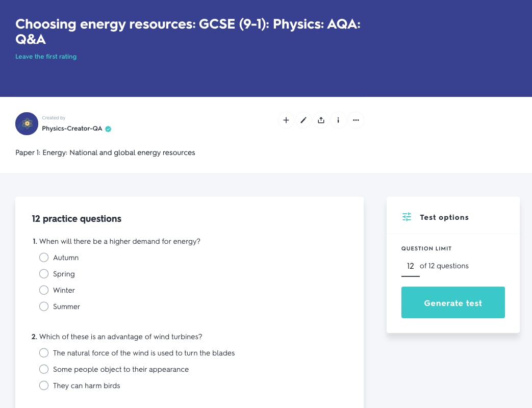The image size is (532, 408).
Task: Click the info icon
Action: (338, 120)
